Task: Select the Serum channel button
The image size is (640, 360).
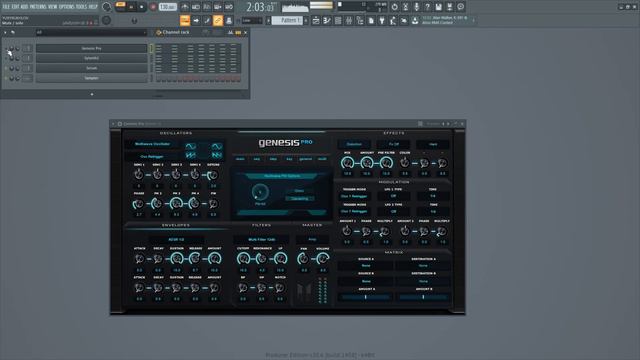Action: point(91,68)
